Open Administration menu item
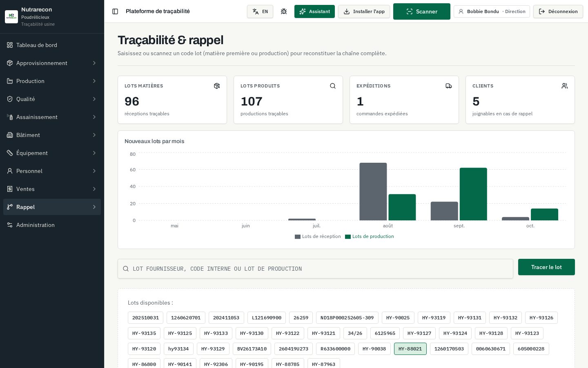Image resolution: width=588 pixels, height=368 pixels. [x=52, y=225]
